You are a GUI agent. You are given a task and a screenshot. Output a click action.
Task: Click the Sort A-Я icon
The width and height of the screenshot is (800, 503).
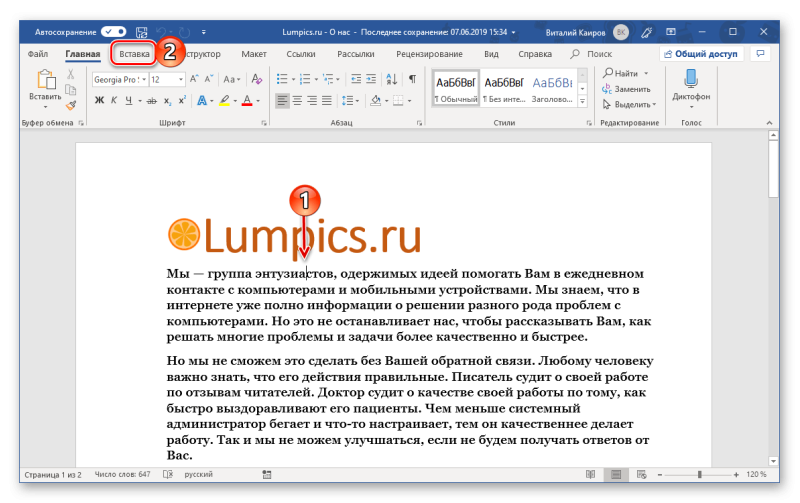[392, 79]
